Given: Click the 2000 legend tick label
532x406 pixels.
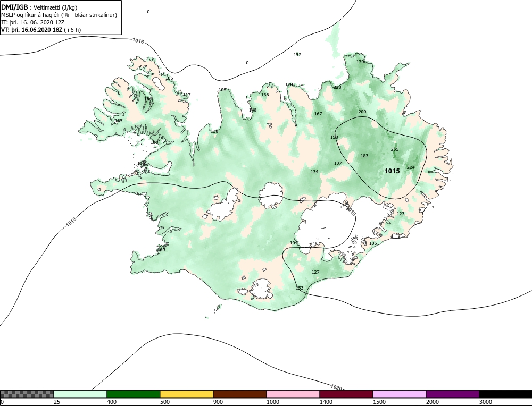Looking at the screenshot, I should [432, 402].
